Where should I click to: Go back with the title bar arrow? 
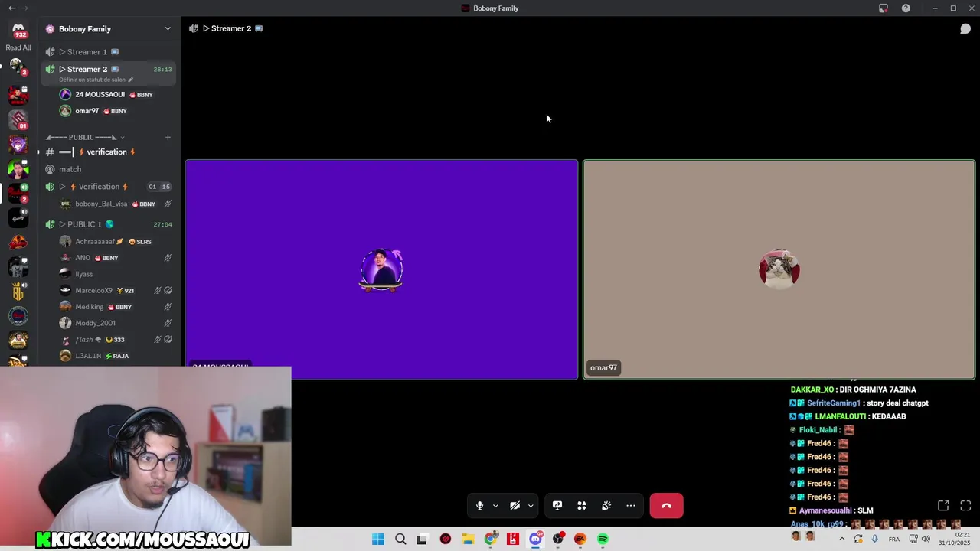11,8
